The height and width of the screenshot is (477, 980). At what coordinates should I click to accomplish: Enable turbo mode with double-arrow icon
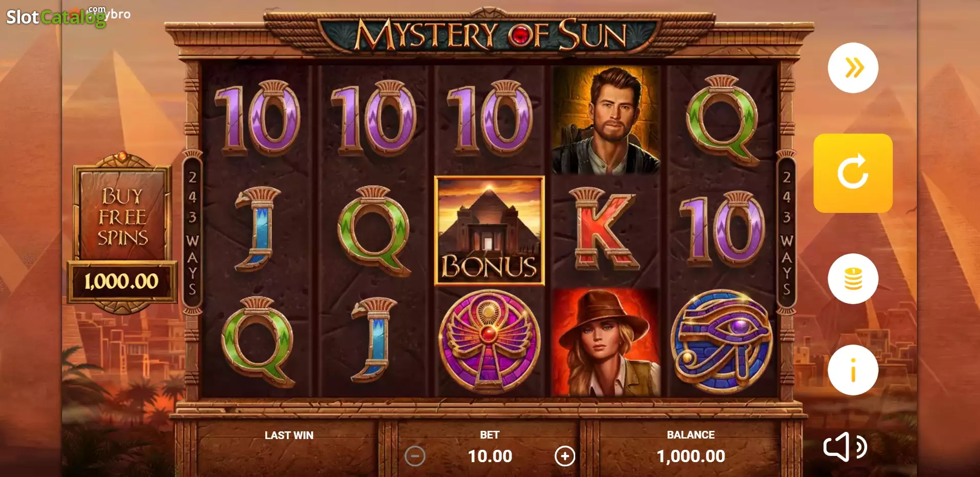click(853, 68)
